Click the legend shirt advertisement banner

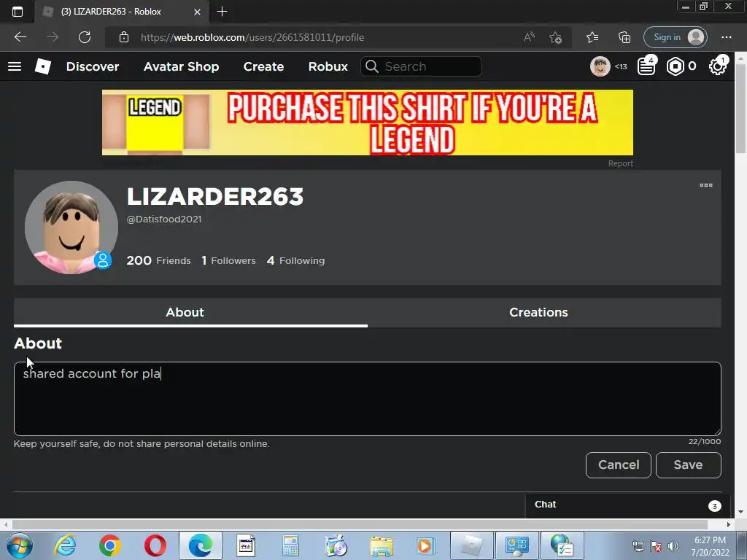[368, 122]
